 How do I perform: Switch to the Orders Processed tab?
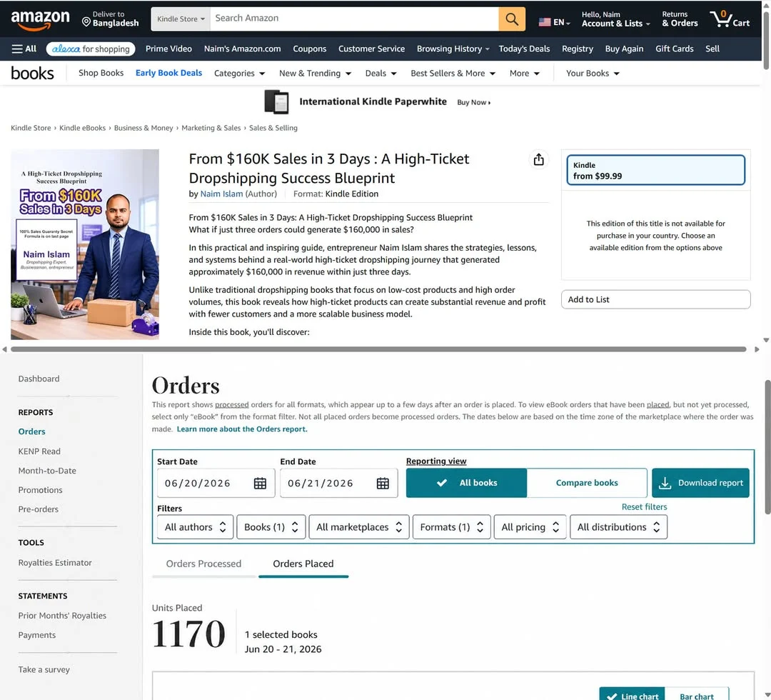[x=203, y=564]
